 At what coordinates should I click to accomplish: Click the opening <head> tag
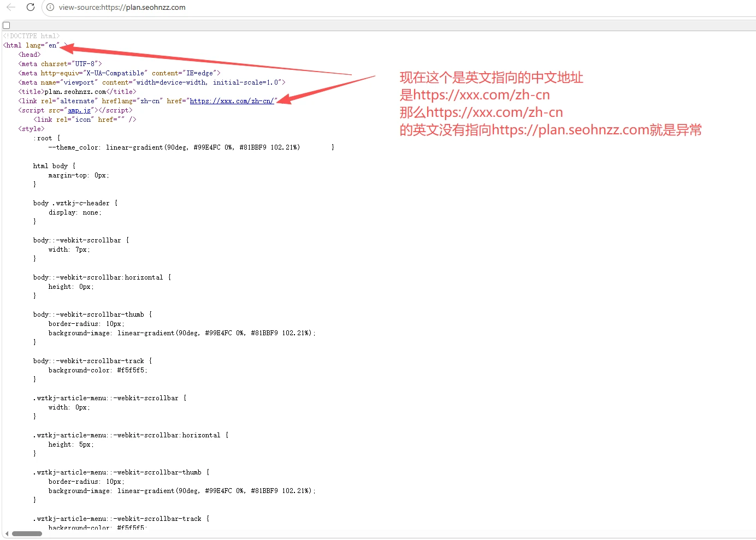tap(29, 55)
